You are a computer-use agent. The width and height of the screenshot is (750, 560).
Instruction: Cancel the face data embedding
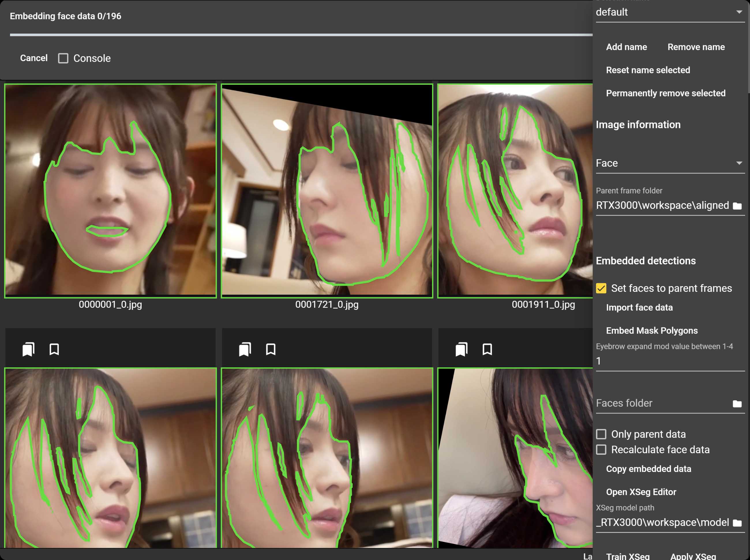[33, 58]
